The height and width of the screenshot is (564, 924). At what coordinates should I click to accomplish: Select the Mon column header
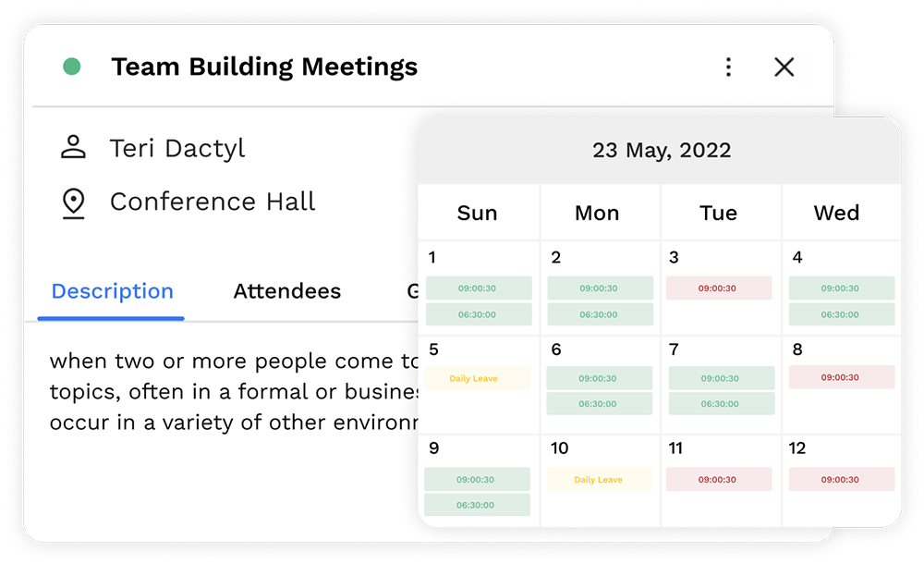pyautogui.click(x=597, y=213)
